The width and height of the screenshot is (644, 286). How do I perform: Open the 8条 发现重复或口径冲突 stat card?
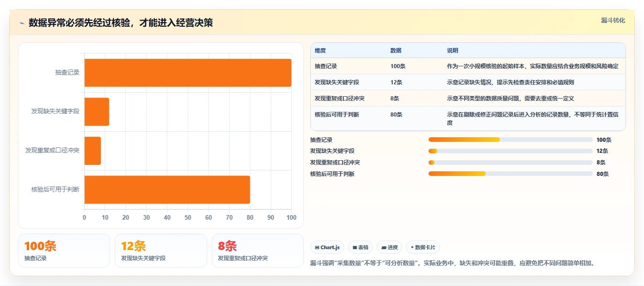click(x=258, y=251)
